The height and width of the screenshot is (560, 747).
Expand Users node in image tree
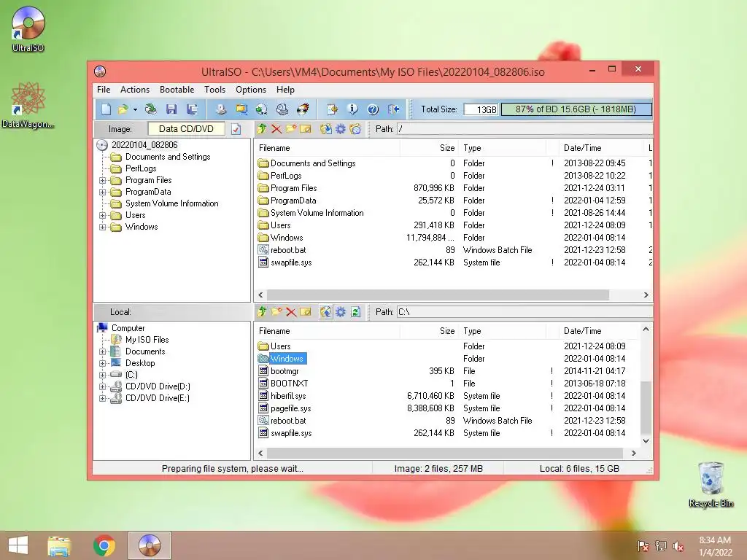pos(102,215)
